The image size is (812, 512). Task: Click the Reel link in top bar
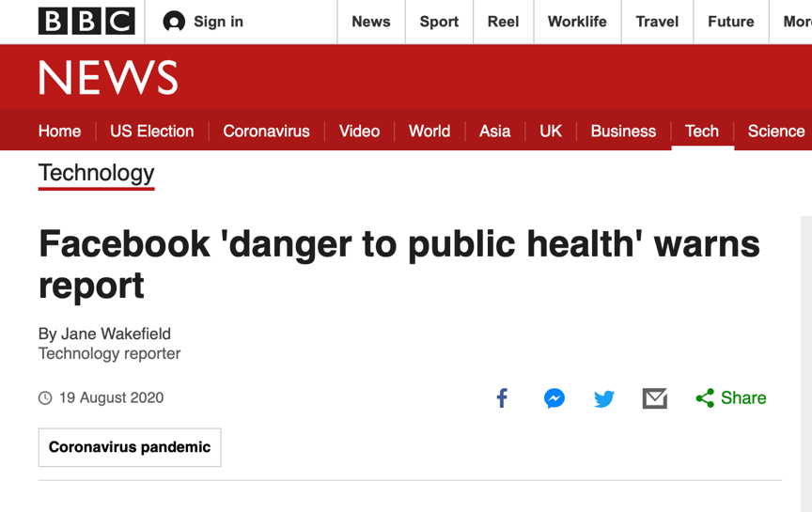click(503, 22)
